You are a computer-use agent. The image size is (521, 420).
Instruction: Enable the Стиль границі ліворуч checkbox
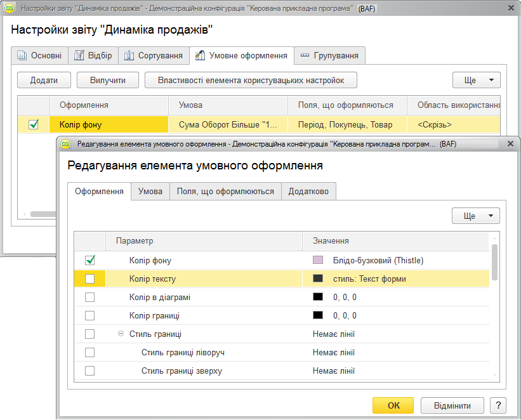(89, 352)
